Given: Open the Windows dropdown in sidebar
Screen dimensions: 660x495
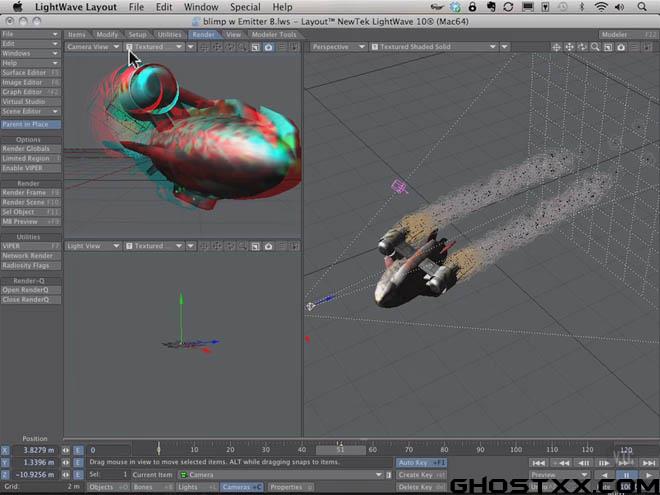Looking at the screenshot, I should pos(31,53).
